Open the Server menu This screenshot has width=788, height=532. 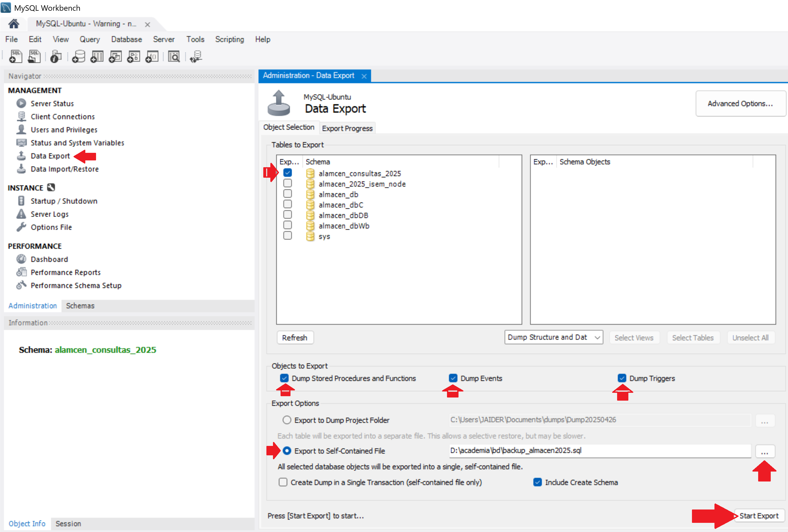(x=164, y=39)
